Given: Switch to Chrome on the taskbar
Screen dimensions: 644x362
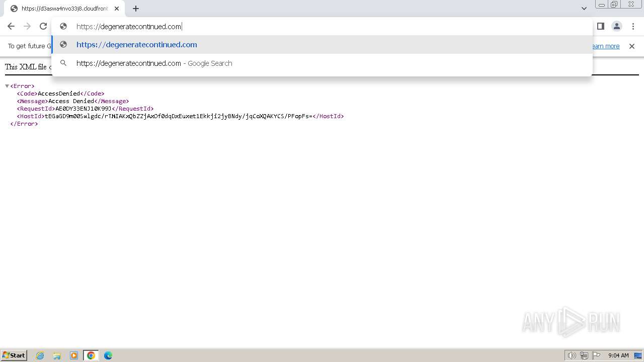Looking at the screenshot, I should 91,355.
